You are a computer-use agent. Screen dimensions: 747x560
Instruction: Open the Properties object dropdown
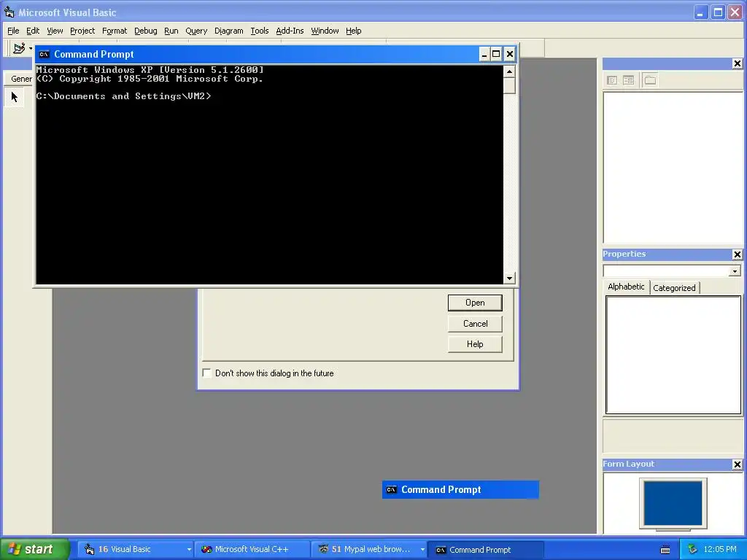pyautogui.click(x=735, y=271)
